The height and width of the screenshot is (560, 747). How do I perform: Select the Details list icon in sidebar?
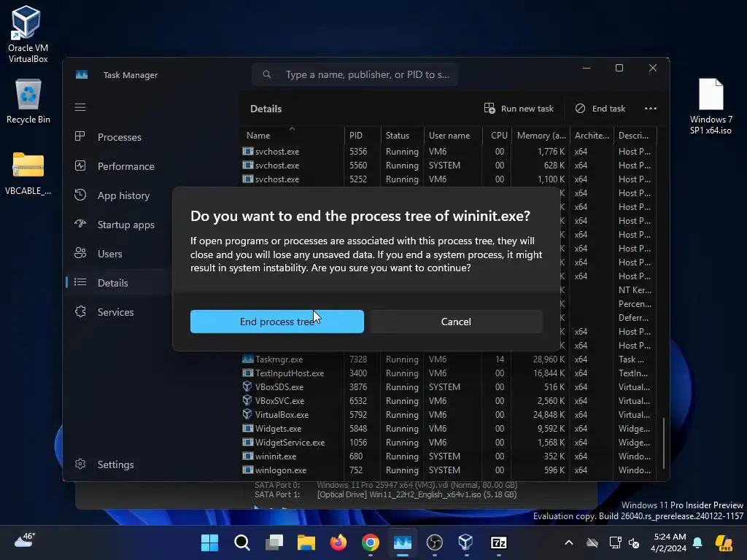(x=80, y=282)
